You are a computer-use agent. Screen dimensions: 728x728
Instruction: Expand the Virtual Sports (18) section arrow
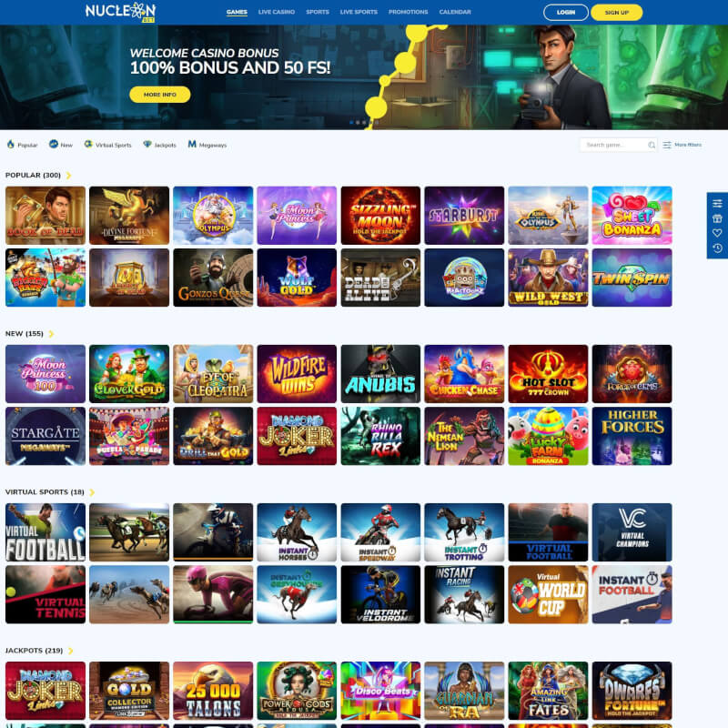pyautogui.click(x=92, y=492)
